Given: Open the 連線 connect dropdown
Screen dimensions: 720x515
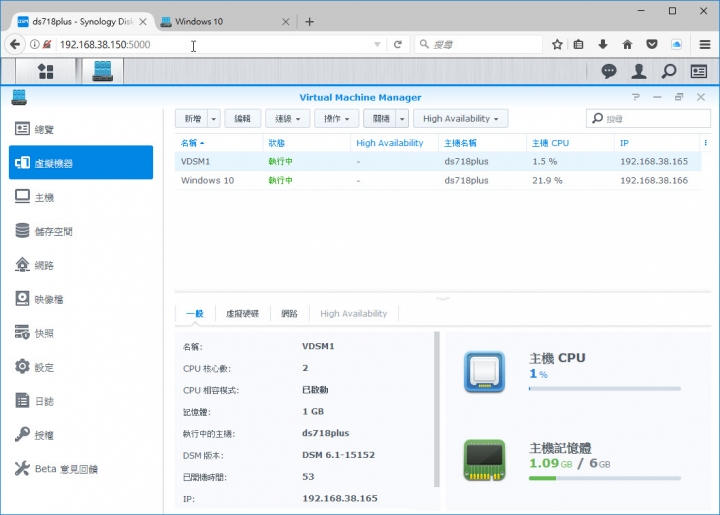Looking at the screenshot, I should pyautogui.click(x=287, y=118).
